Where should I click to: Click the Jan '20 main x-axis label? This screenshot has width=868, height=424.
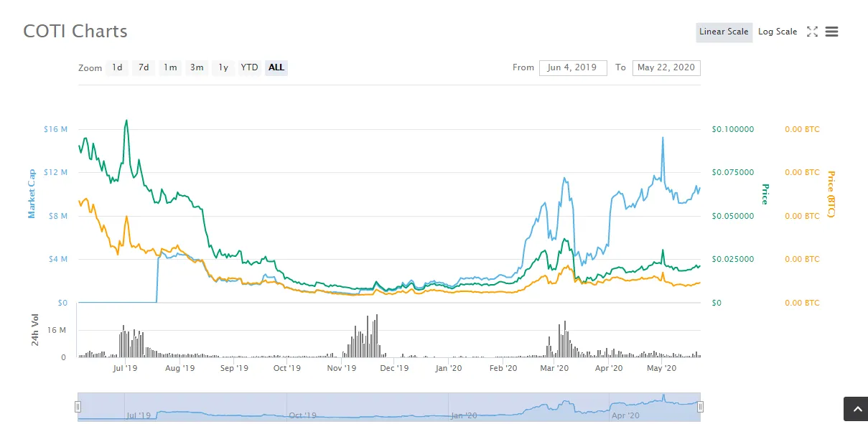pos(449,368)
